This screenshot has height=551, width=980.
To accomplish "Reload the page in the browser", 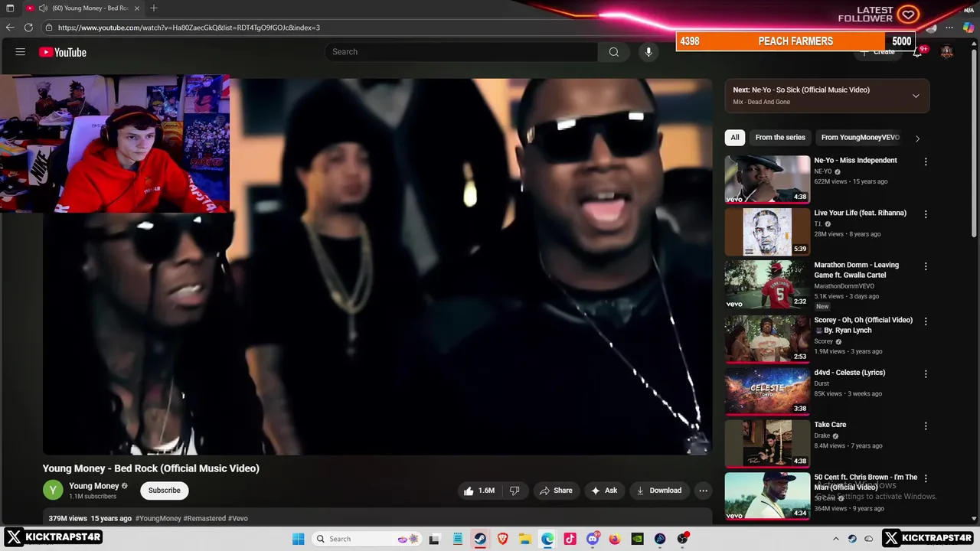I will 28,28.
